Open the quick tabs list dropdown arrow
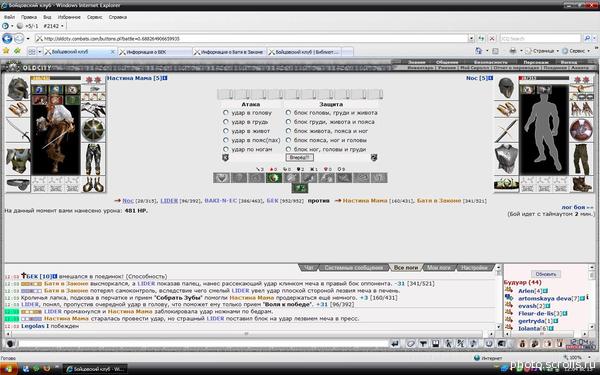The image size is (600, 375). click(39, 52)
